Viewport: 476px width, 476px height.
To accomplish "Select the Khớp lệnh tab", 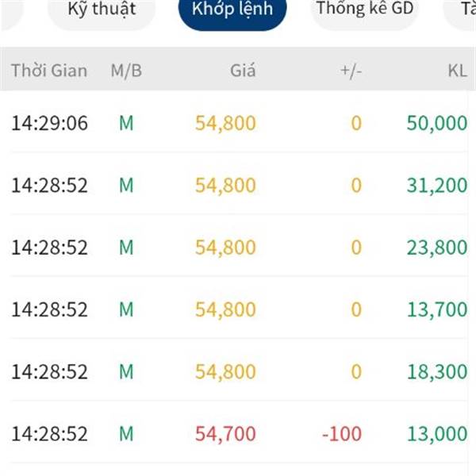I will tap(232, 9).
